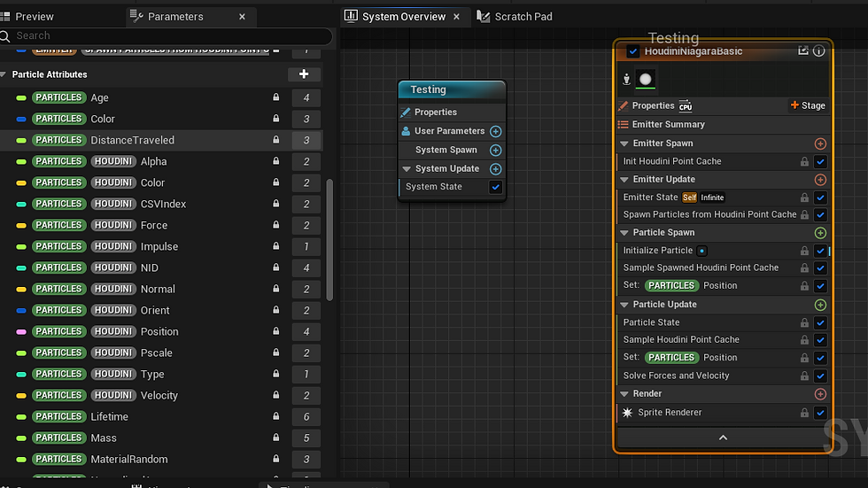Click lock icon for Lifetime attribute
The width and height of the screenshot is (868, 488).
(275, 416)
